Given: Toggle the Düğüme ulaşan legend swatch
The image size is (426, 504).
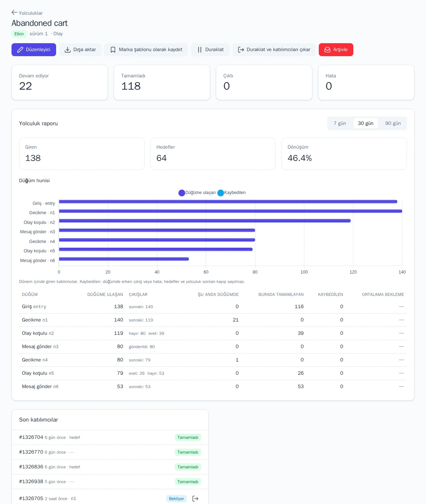Looking at the screenshot, I should pyautogui.click(x=182, y=193).
